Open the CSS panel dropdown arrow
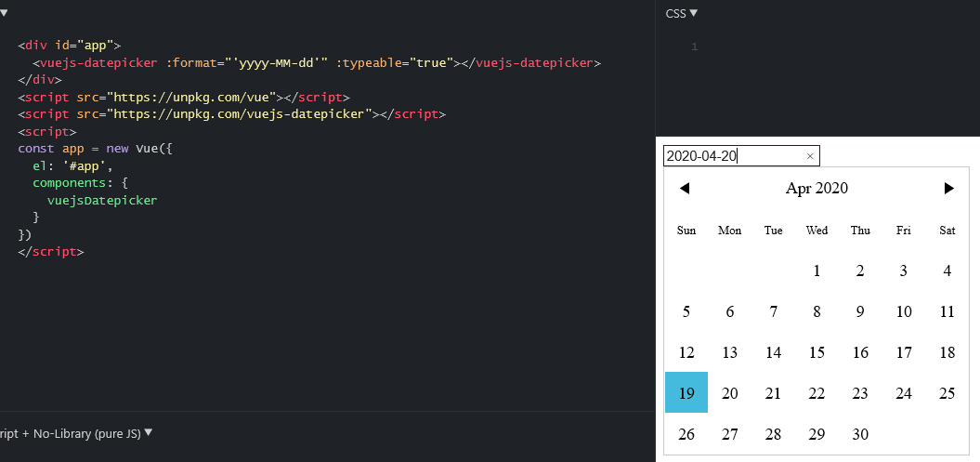 693,12
